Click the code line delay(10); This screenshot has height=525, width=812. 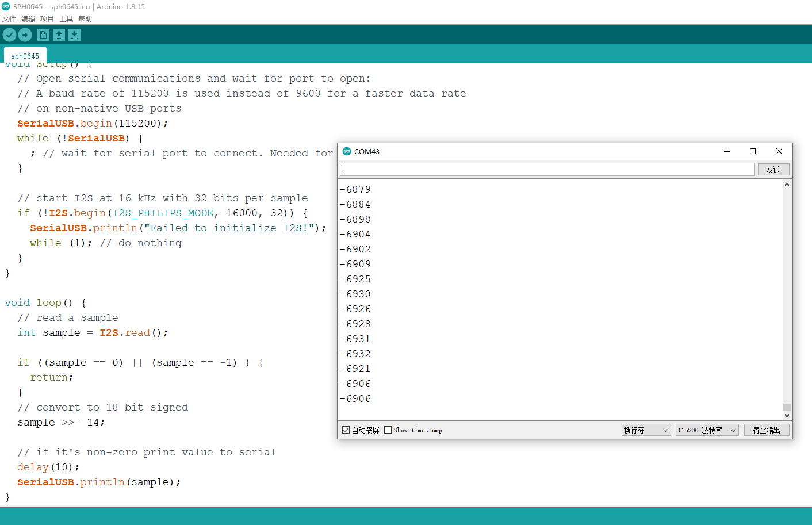coord(48,467)
